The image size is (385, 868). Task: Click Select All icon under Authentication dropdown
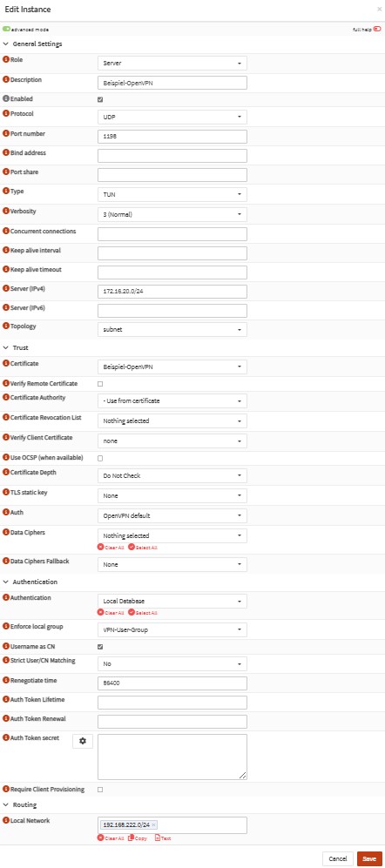click(x=132, y=612)
